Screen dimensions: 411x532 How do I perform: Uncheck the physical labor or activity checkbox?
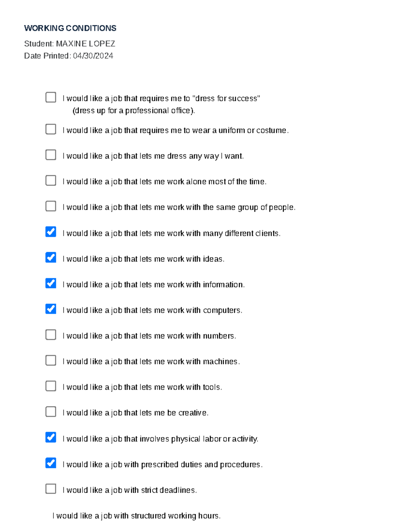(x=51, y=437)
